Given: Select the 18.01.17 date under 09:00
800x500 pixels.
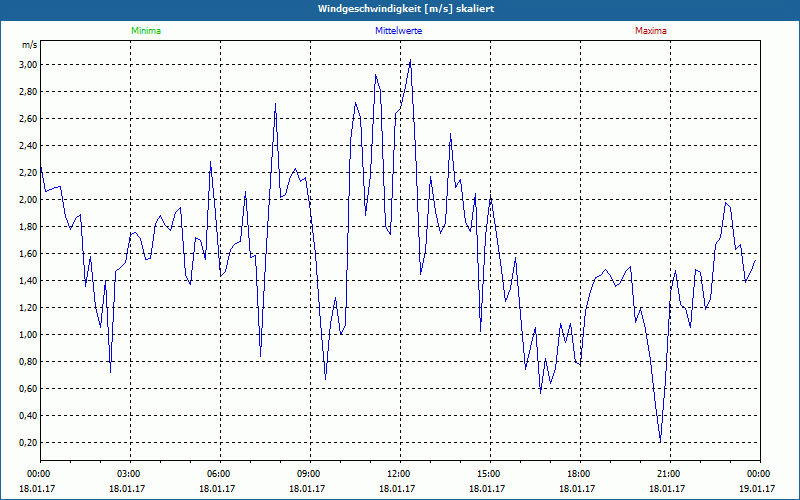Looking at the screenshot, I should (x=307, y=489).
